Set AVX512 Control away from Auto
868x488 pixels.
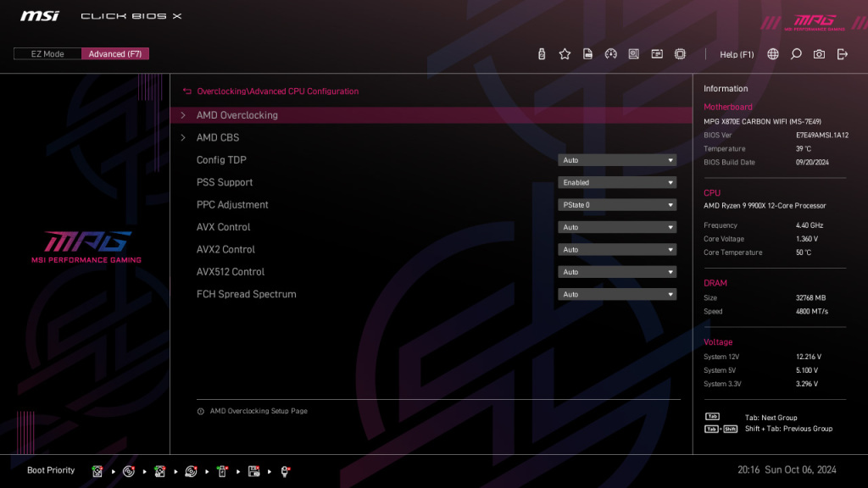point(616,271)
